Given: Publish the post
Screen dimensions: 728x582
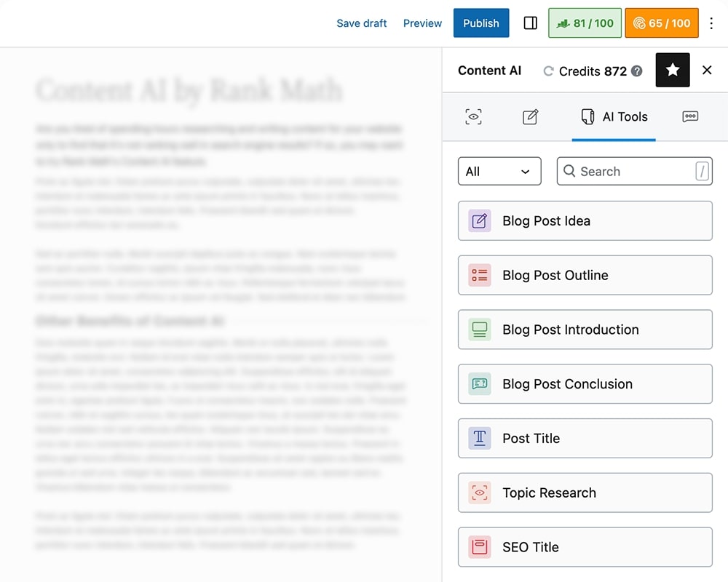Looking at the screenshot, I should 481,23.
